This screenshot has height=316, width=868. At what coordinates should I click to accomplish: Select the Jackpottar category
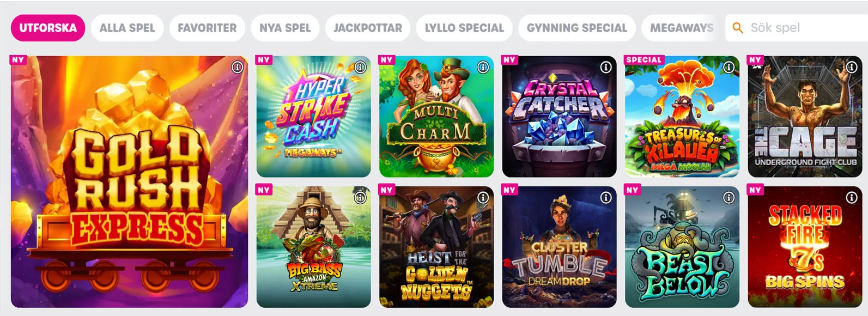tap(368, 28)
